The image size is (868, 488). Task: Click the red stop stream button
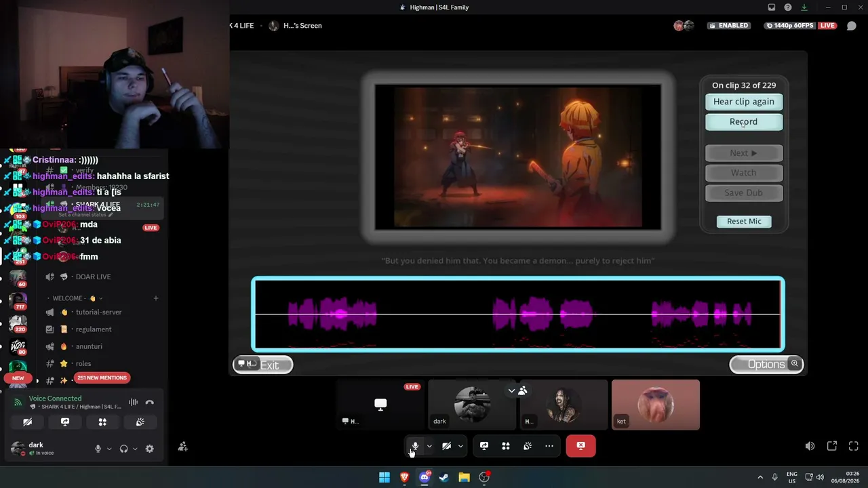pos(580,446)
